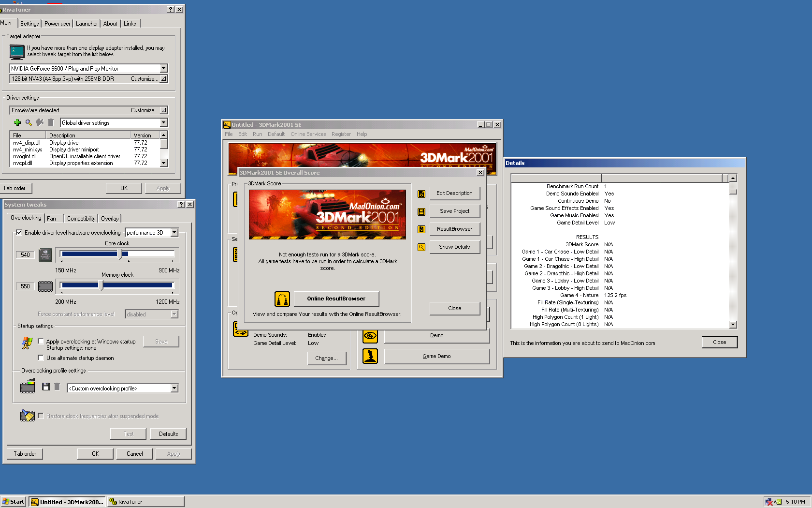Click the magnifier icon in Driver settings
This screenshot has width=812, height=508.
point(29,122)
